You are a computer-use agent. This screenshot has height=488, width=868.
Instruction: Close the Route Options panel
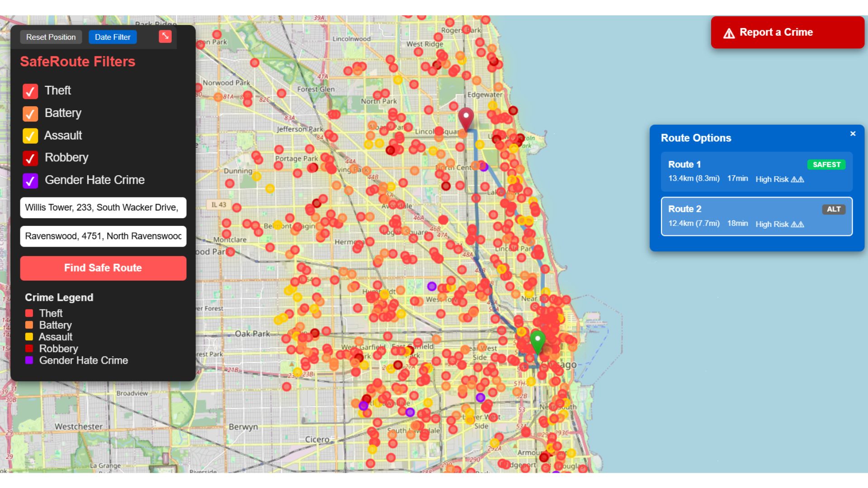[853, 134]
